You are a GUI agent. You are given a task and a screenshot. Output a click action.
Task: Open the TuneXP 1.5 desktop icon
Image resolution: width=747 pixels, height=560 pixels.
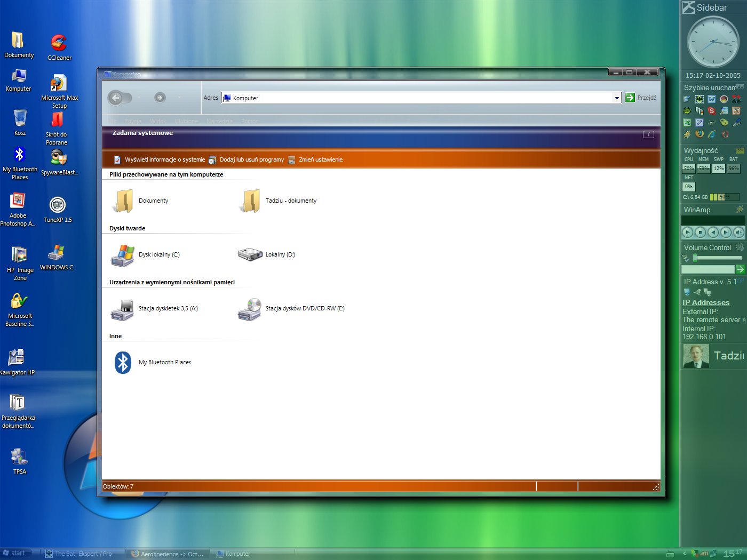pos(58,205)
